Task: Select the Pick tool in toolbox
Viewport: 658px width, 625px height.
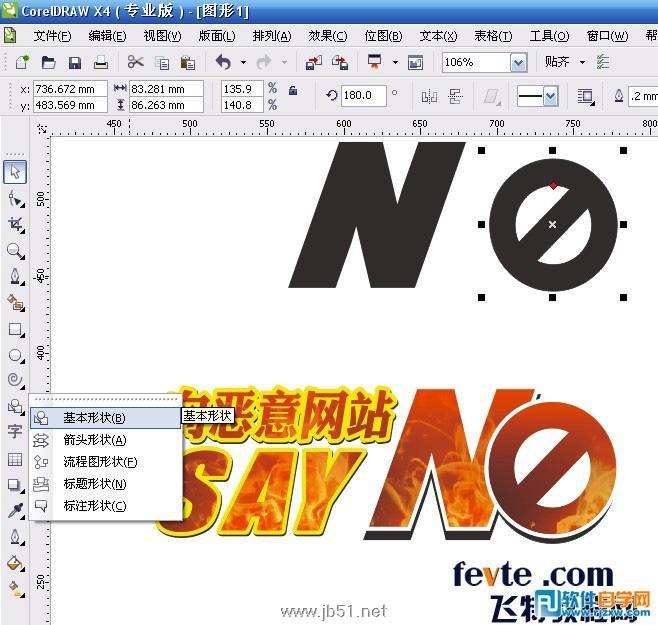Action: pos(15,172)
